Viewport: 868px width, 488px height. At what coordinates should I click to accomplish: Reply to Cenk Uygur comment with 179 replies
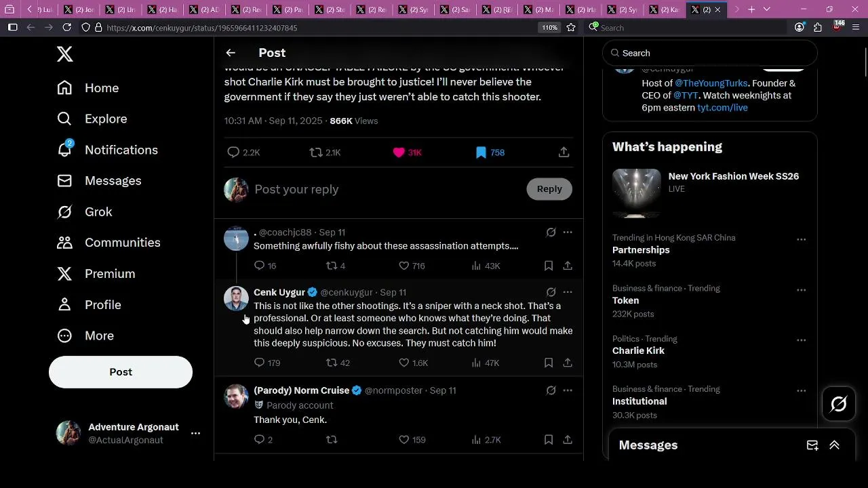267,363
